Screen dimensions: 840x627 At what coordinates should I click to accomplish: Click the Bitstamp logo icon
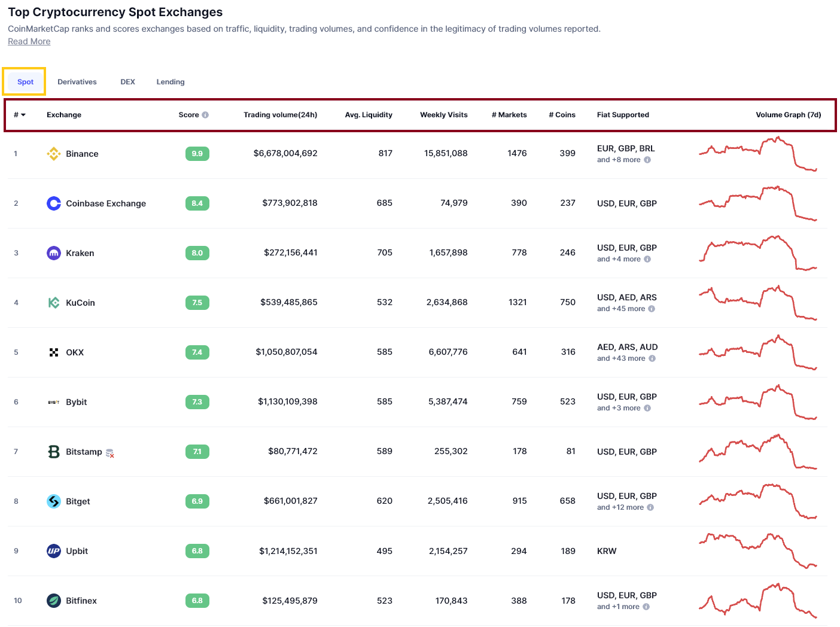54,452
